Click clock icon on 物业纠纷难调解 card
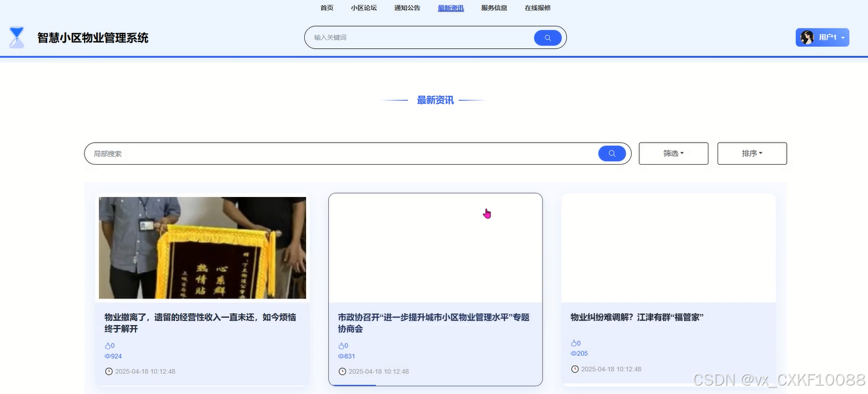The image size is (868, 394). click(575, 369)
